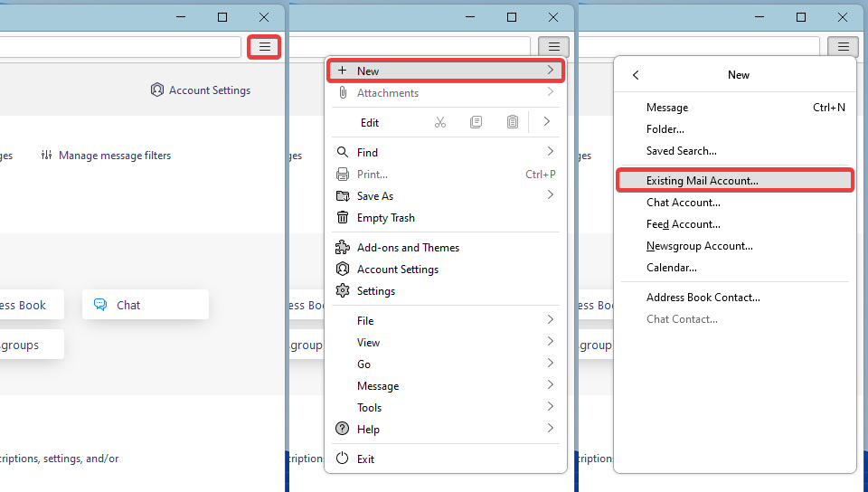Viewport: 868px width, 492px height.
Task: Click the sliders icon for Manage message filters
Action: point(47,156)
